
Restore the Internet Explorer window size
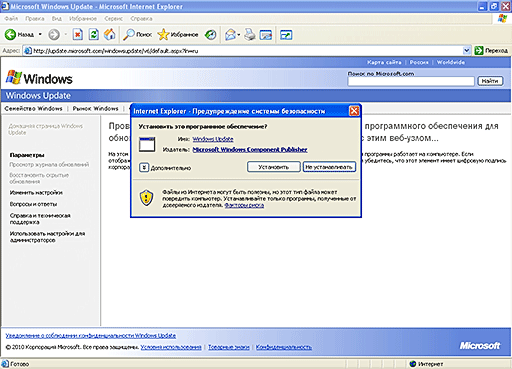pos(494,6)
